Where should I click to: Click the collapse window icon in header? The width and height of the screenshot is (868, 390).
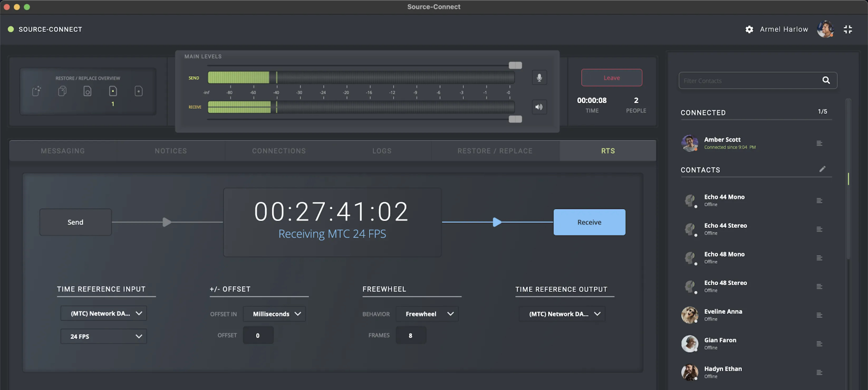click(x=848, y=29)
